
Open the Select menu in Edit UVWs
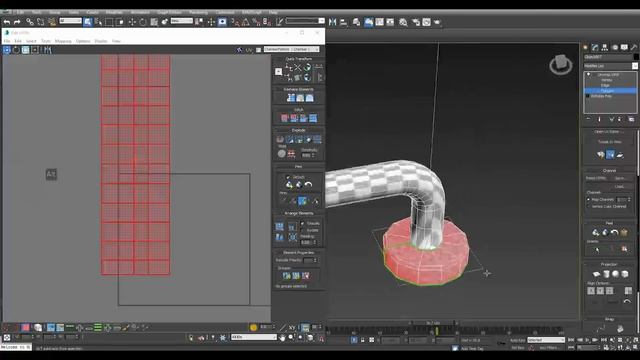pyautogui.click(x=31, y=41)
